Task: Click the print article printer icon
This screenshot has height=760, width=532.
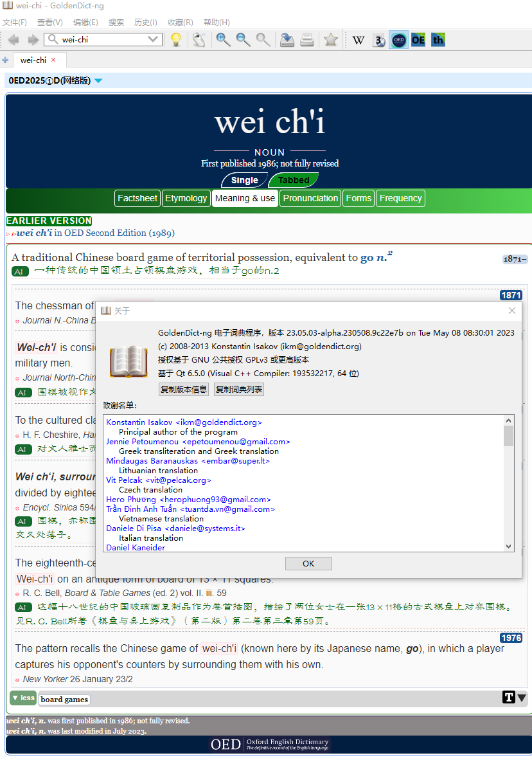Action: pyautogui.click(x=307, y=40)
